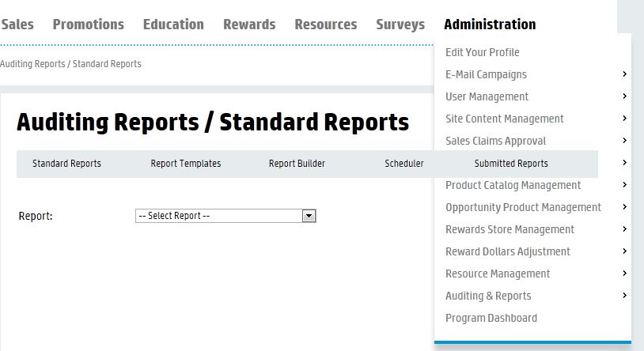Expand Site Content Management chevron

[624, 119]
